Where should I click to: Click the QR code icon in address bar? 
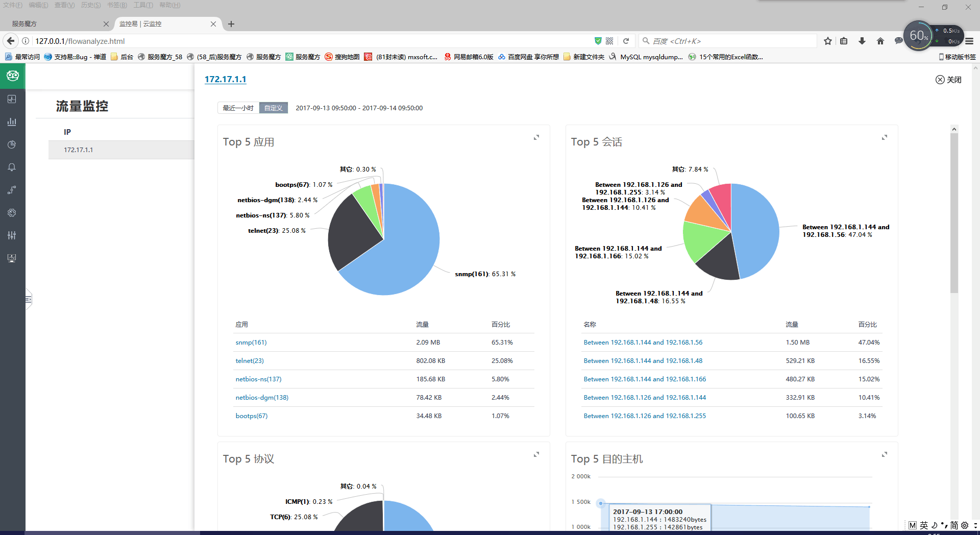pyautogui.click(x=609, y=41)
